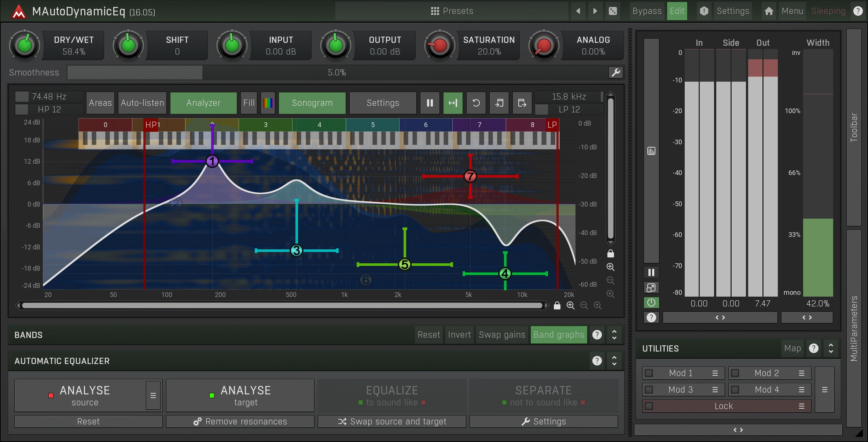Open the Menu item in top bar
The width and height of the screenshot is (868, 442).
(792, 11)
